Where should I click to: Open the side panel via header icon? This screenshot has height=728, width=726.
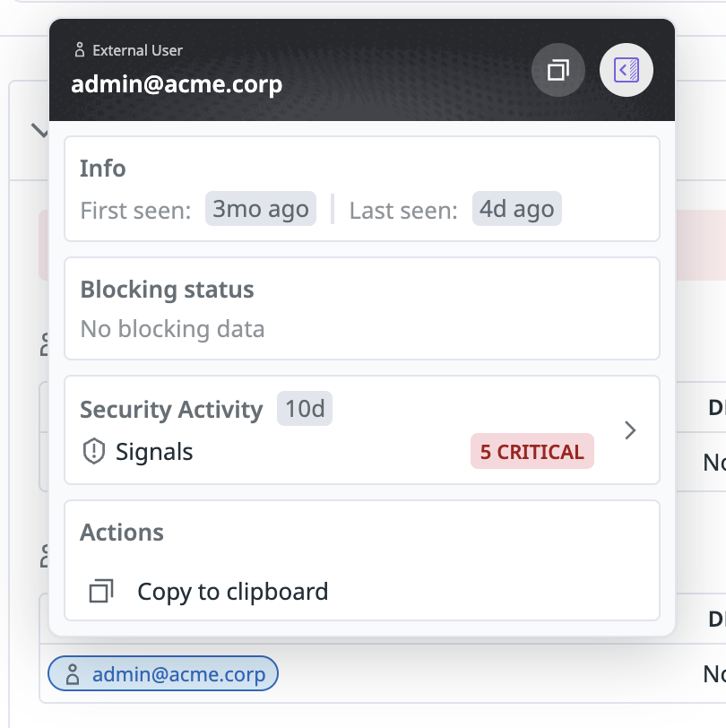click(627, 69)
